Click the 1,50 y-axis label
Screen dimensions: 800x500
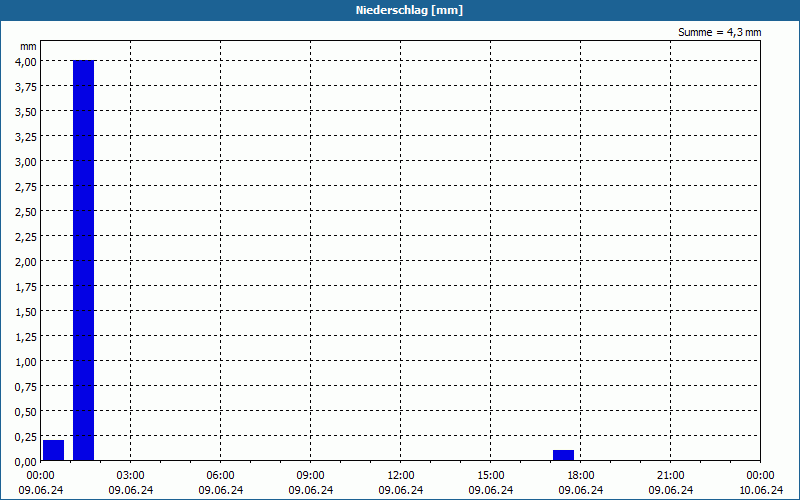tap(26, 312)
